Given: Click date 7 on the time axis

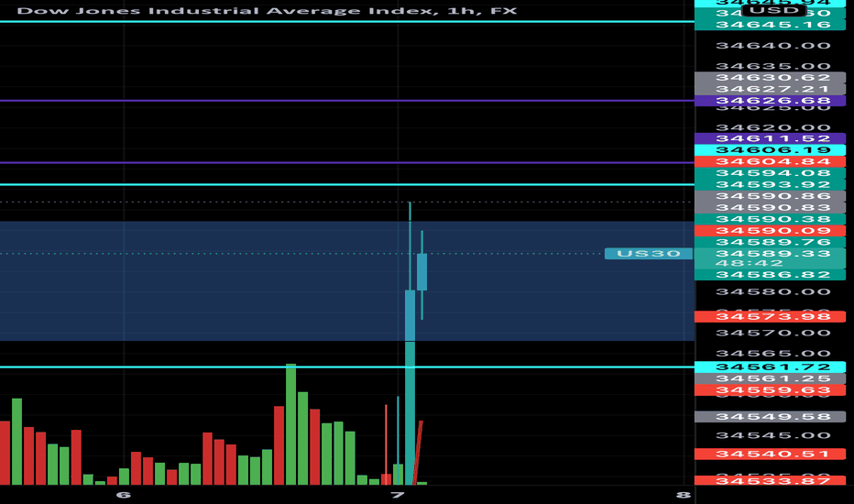Looking at the screenshot, I should click(398, 495).
